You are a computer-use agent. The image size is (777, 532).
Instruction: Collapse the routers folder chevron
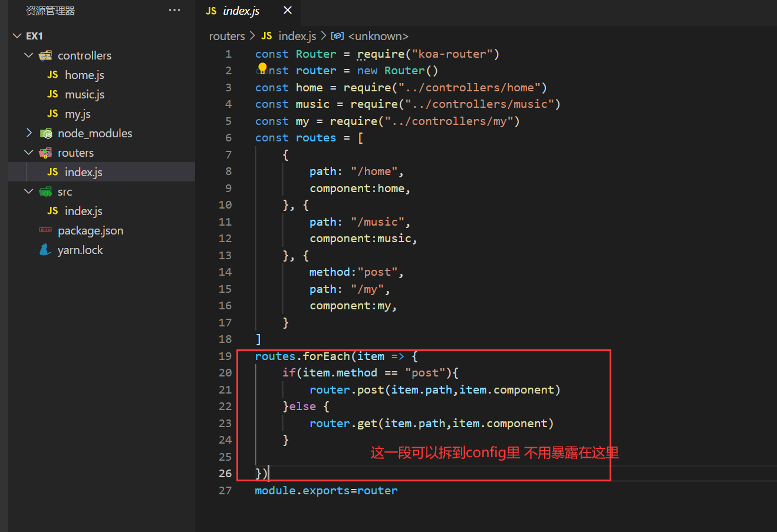click(x=29, y=153)
